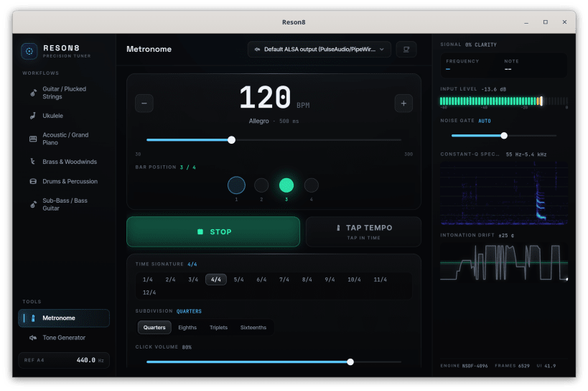Click the BPM tempo slider handle
This screenshot has width=588, height=391.
(232, 140)
